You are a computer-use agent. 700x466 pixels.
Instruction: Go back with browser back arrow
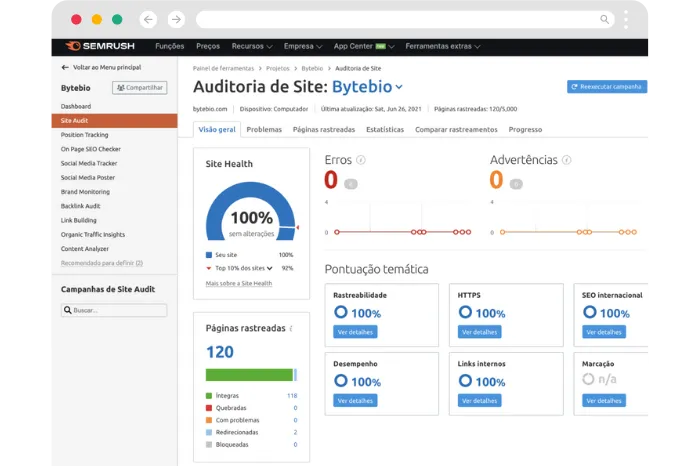pyautogui.click(x=148, y=20)
